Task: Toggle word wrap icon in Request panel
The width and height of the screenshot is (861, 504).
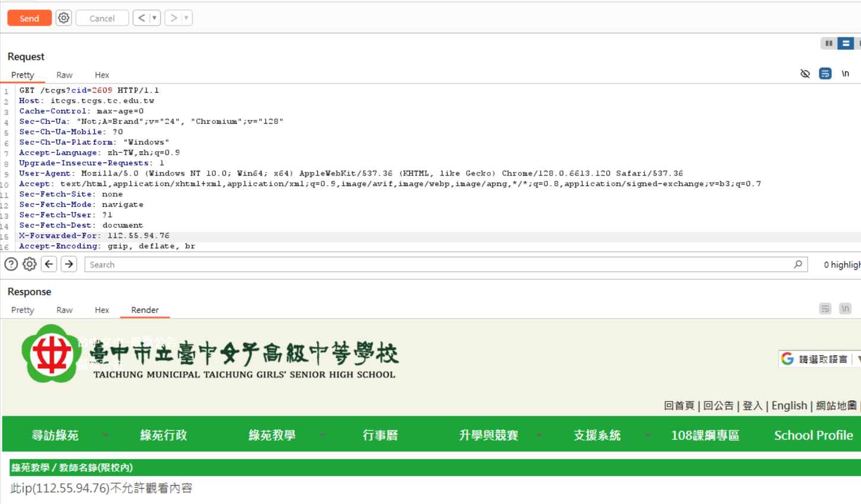Action: (x=825, y=74)
